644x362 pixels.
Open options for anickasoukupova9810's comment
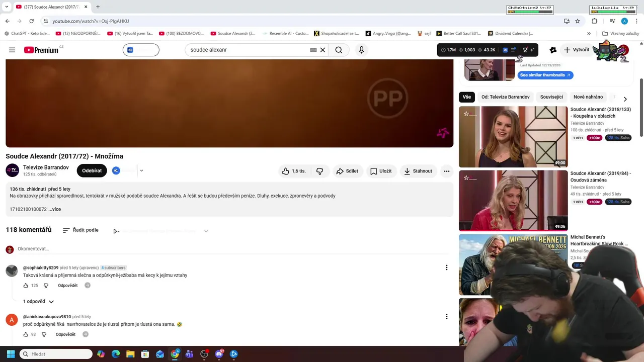point(446,316)
